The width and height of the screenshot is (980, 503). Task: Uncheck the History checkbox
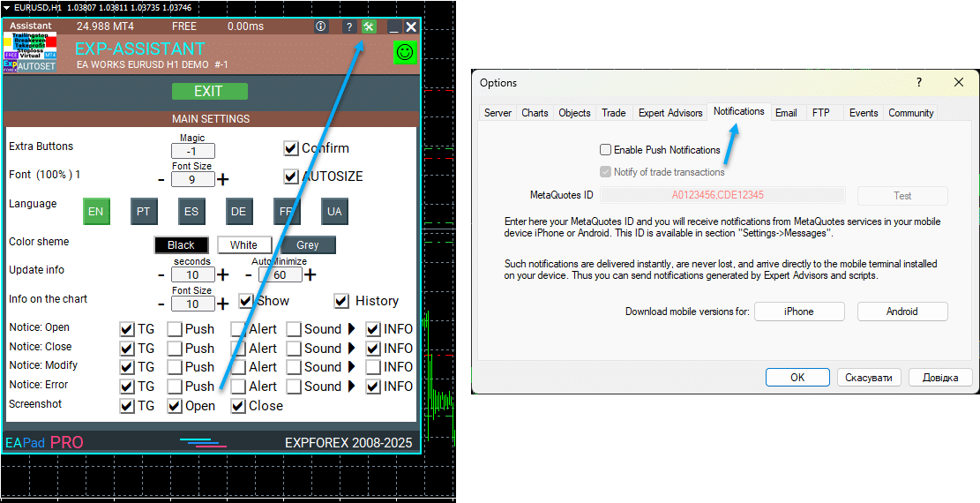pyautogui.click(x=341, y=301)
